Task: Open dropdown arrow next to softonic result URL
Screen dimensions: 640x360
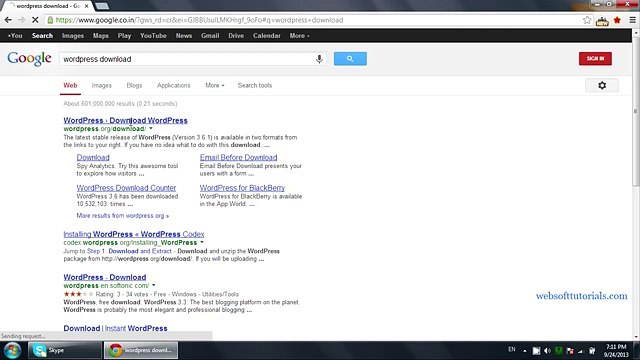Action: pyautogui.click(x=153, y=285)
